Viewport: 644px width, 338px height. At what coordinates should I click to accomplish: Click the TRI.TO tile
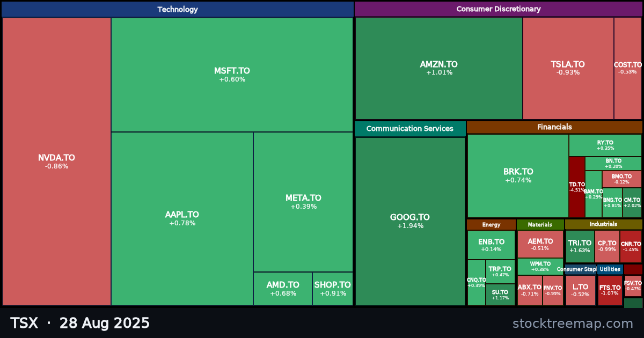[x=580, y=247]
